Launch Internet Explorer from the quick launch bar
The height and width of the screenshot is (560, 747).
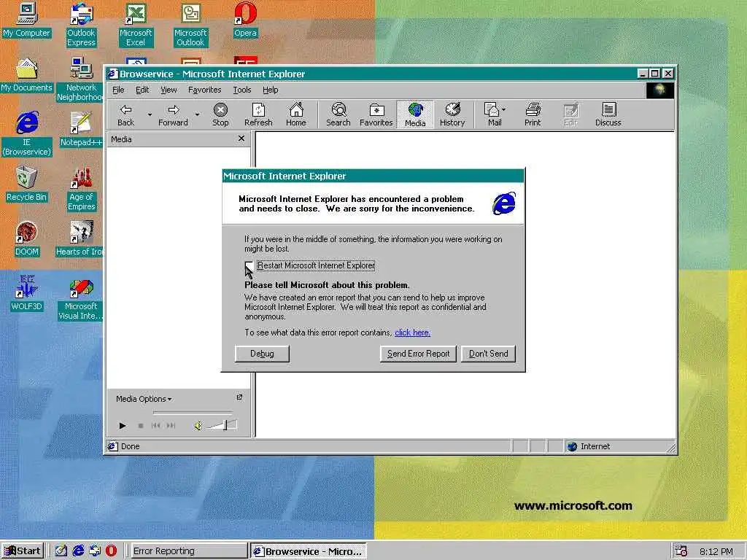(x=78, y=551)
